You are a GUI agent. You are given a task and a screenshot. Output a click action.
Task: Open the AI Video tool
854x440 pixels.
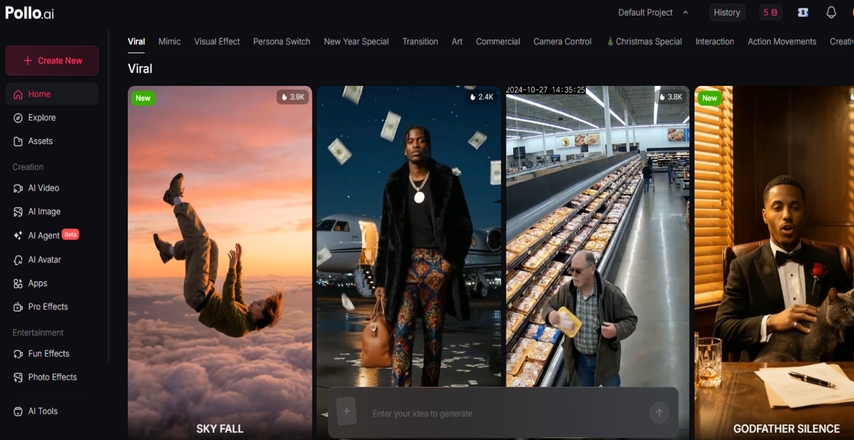pos(42,188)
